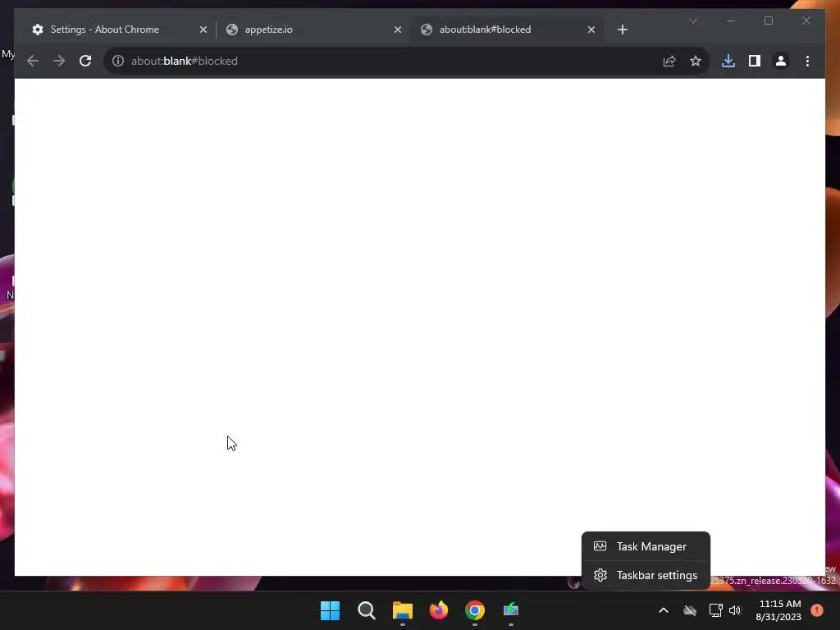The image size is (840, 630).
Task: Open Windows Search from taskbar
Action: point(367,610)
